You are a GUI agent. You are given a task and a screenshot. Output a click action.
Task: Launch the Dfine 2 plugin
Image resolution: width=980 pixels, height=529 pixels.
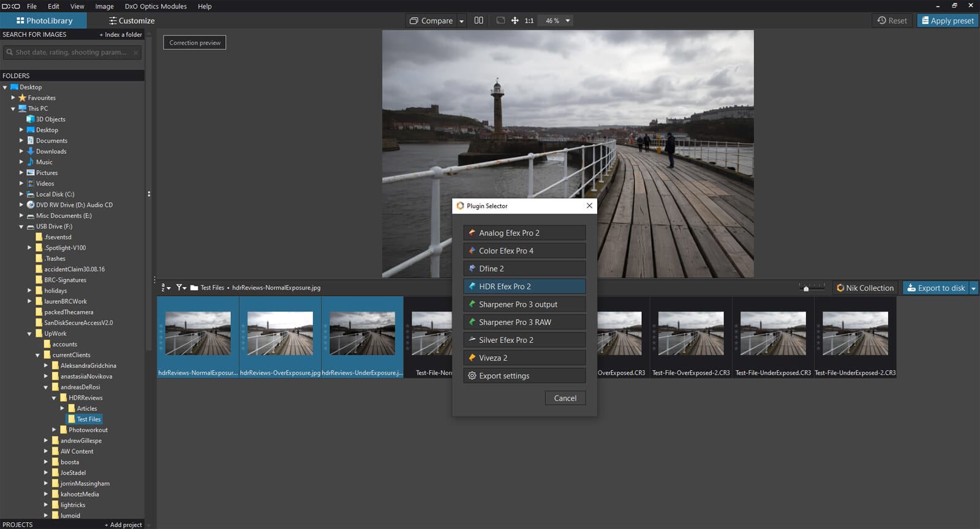(524, 268)
